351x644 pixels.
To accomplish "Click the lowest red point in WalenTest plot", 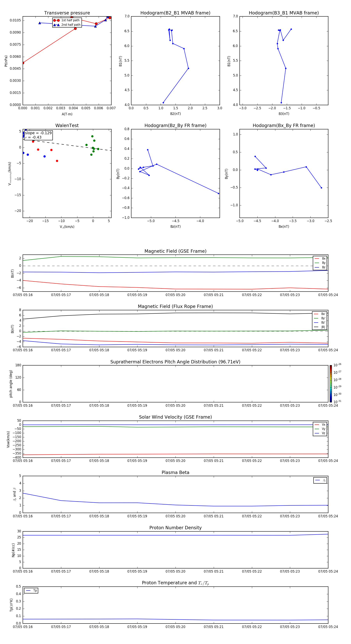I will tap(57, 161).
